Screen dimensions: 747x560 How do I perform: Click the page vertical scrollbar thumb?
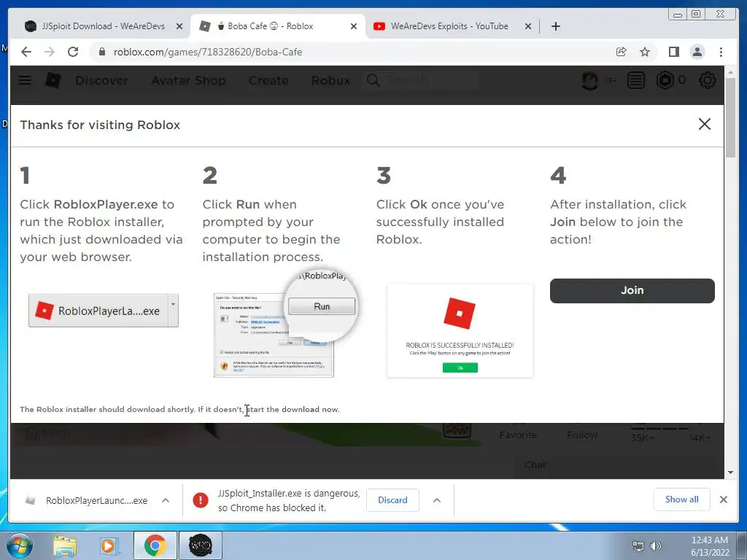tap(730, 117)
